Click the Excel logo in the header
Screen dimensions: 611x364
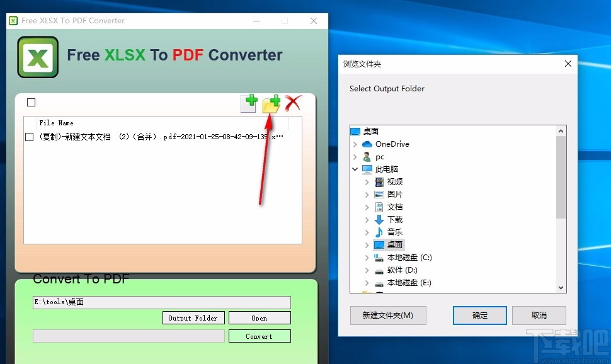pyautogui.click(x=37, y=58)
